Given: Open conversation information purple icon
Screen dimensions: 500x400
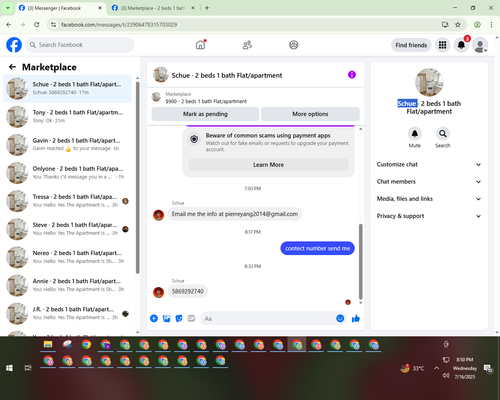Looking at the screenshot, I should tap(352, 75).
